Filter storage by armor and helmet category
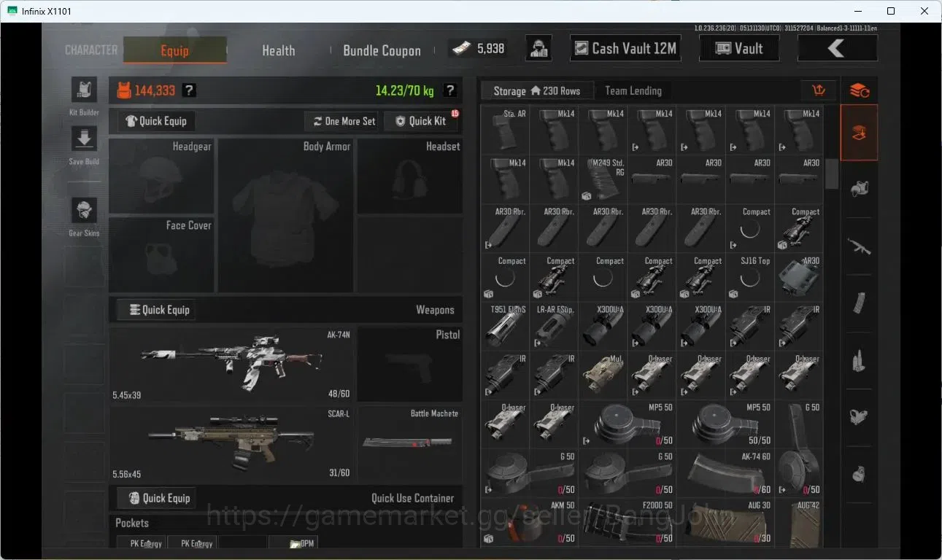The height and width of the screenshot is (560, 942). click(x=859, y=189)
